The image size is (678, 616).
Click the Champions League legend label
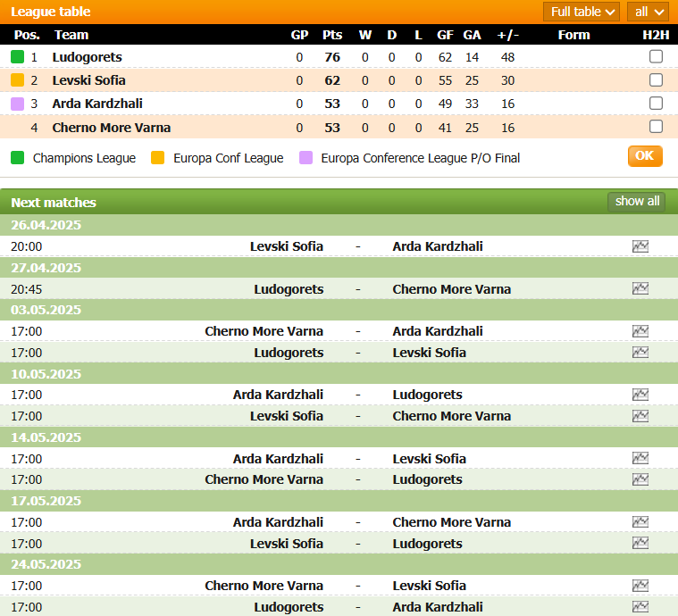point(84,158)
